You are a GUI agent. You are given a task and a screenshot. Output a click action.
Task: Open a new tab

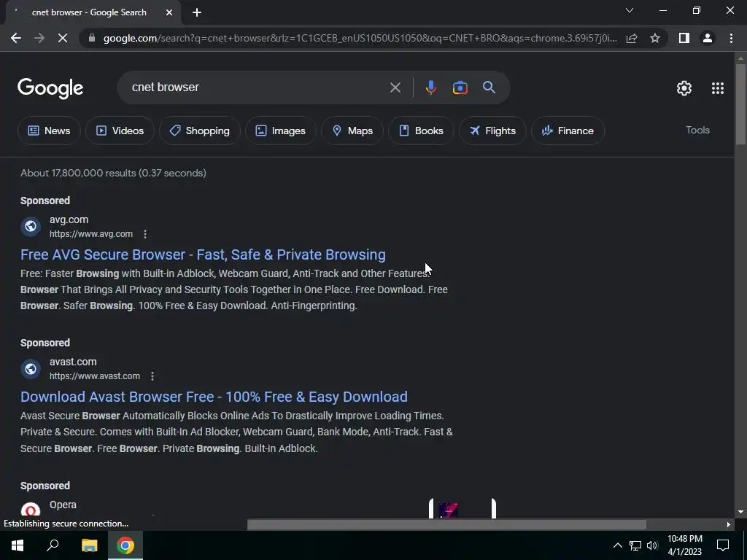tap(197, 13)
